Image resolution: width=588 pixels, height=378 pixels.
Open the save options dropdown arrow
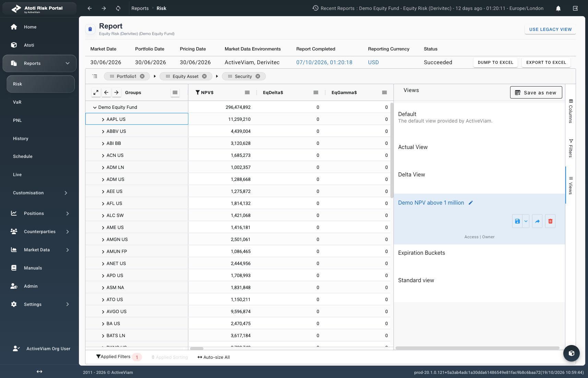click(526, 221)
